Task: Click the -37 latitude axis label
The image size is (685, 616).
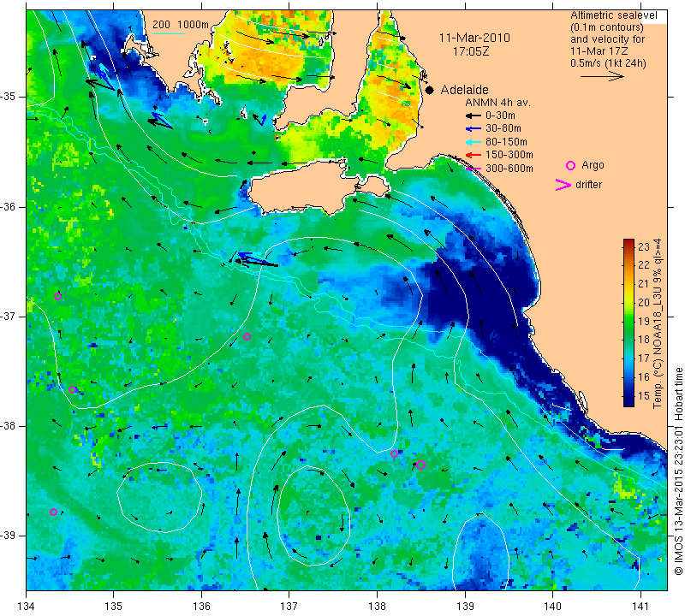Action: [9, 316]
